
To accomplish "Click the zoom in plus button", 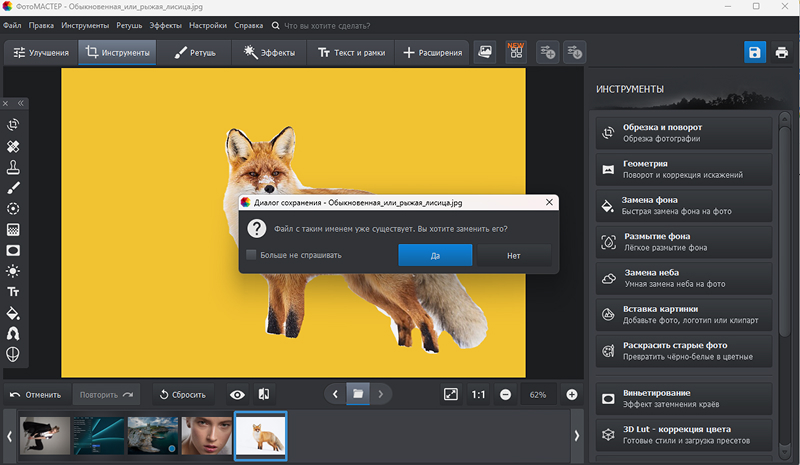I will [x=572, y=394].
